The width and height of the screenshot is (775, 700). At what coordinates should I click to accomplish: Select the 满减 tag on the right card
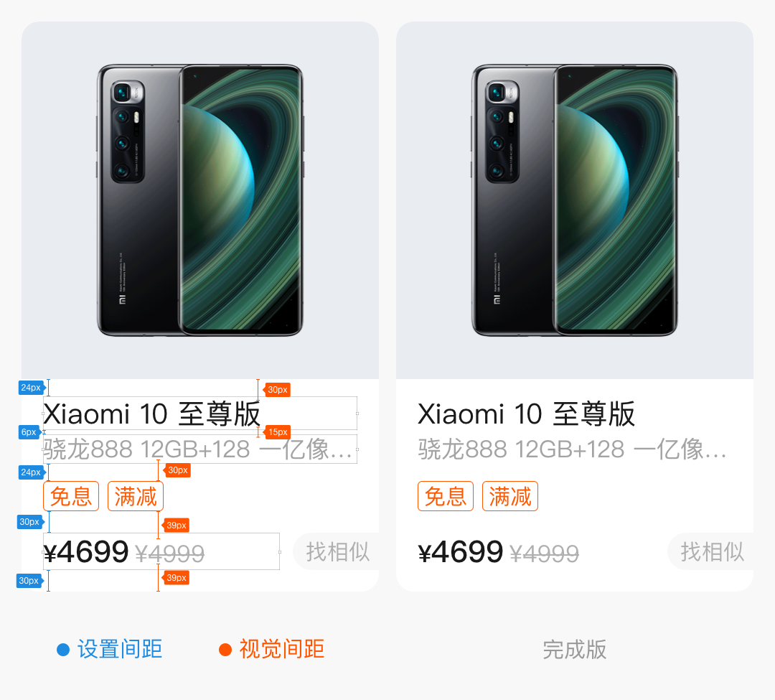[x=510, y=496]
